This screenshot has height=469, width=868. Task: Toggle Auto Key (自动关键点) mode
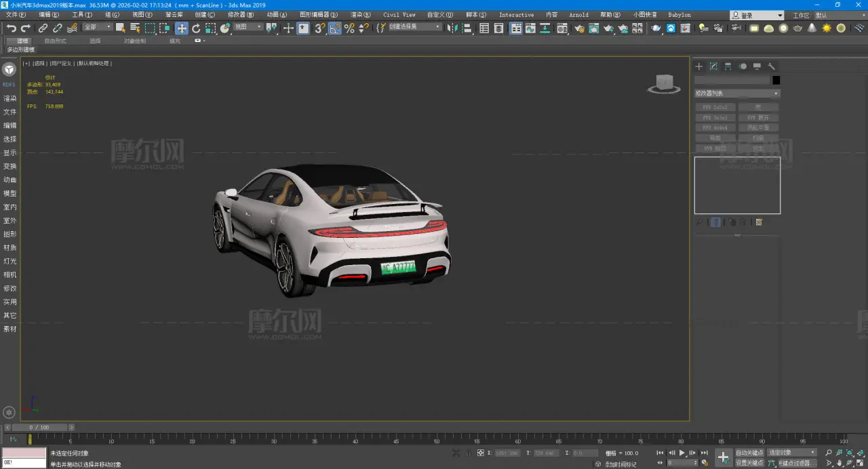coord(749,453)
